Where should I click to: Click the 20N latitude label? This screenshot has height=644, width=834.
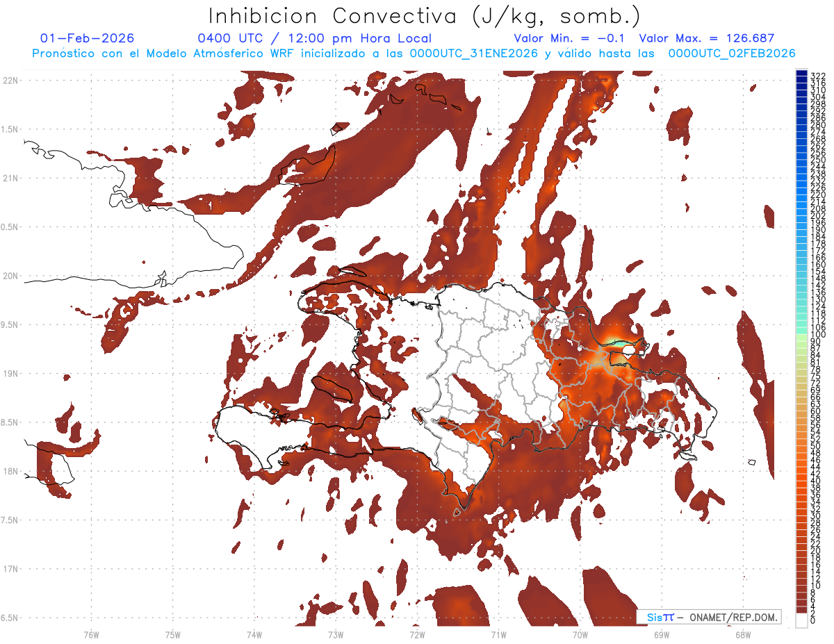click(x=10, y=276)
